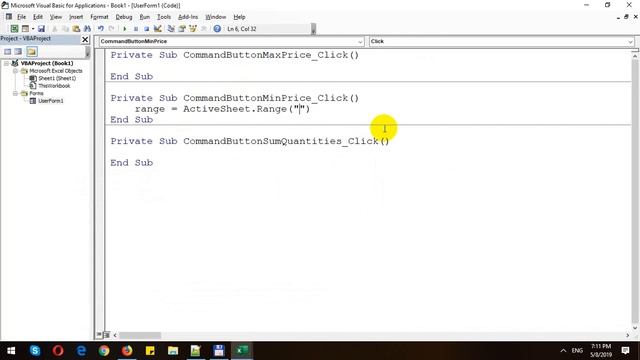Open the Project Explorer toolbar icon
Image resolution: width=640 pixels, height=360 pixels.
click(171, 29)
